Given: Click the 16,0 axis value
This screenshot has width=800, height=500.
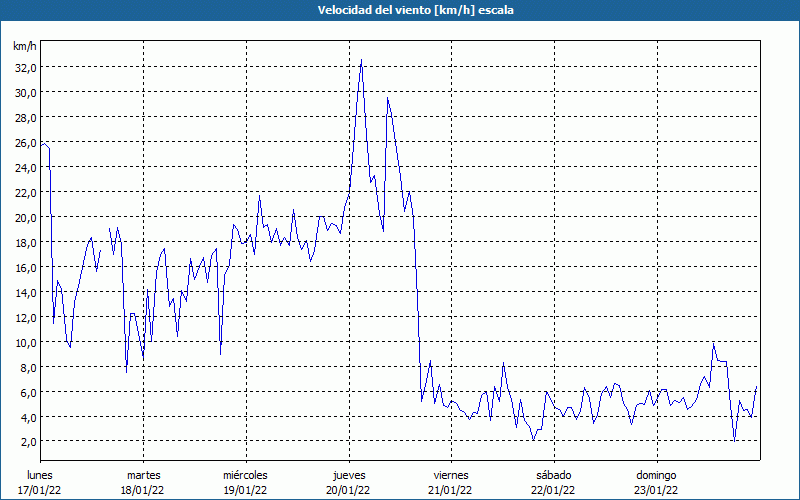Looking at the screenshot, I should tap(26, 267).
